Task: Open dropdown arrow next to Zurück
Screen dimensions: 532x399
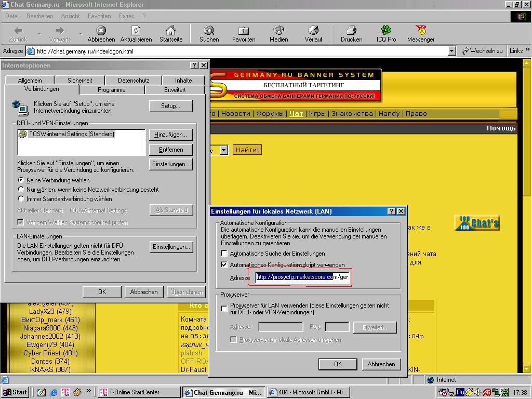Action: pyautogui.click(x=39, y=34)
